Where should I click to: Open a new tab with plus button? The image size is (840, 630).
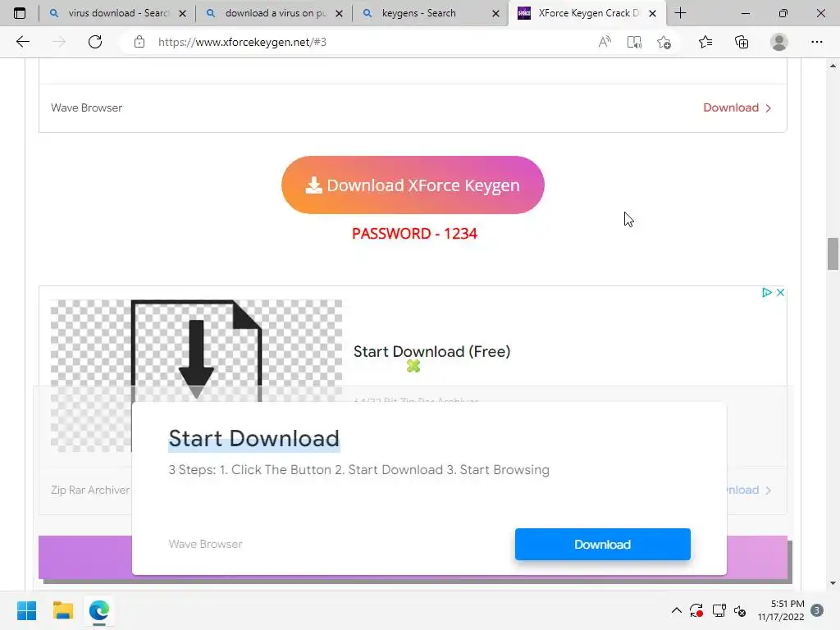click(x=680, y=13)
